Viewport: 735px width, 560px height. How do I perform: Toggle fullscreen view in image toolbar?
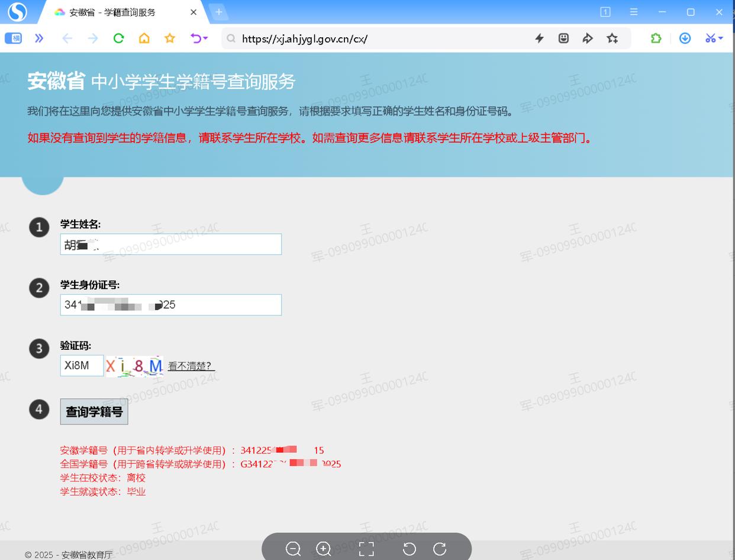click(366, 549)
